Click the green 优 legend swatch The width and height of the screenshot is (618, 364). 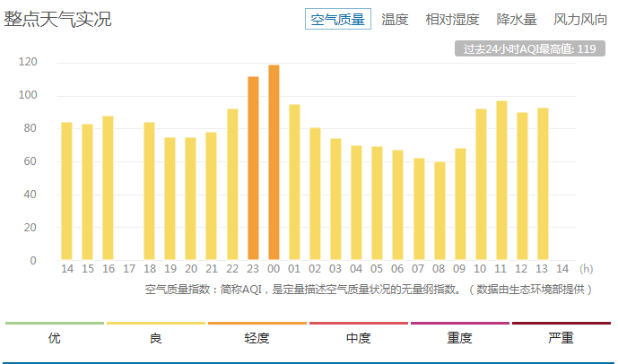[x=55, y=323]
